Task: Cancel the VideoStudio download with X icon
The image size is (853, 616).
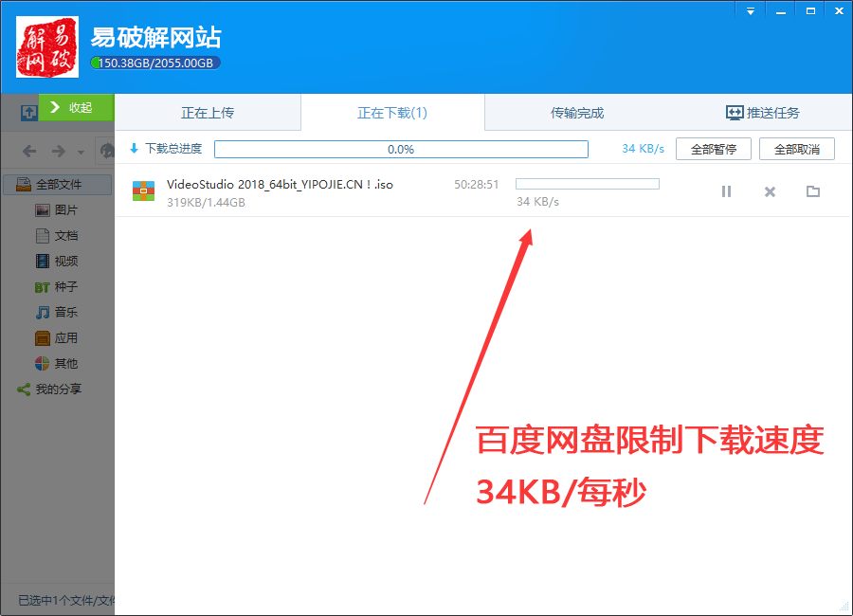Action: (770, 191)
